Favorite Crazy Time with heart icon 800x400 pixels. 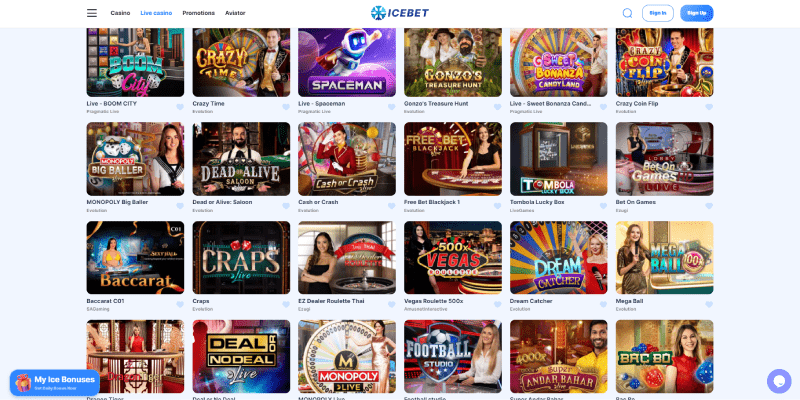click(x=286, y=107)
